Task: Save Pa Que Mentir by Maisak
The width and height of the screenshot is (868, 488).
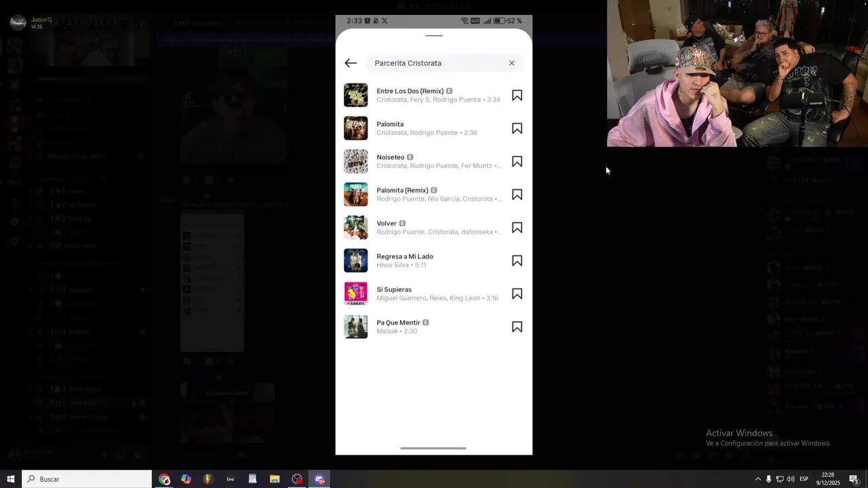Action: point(517,327)
